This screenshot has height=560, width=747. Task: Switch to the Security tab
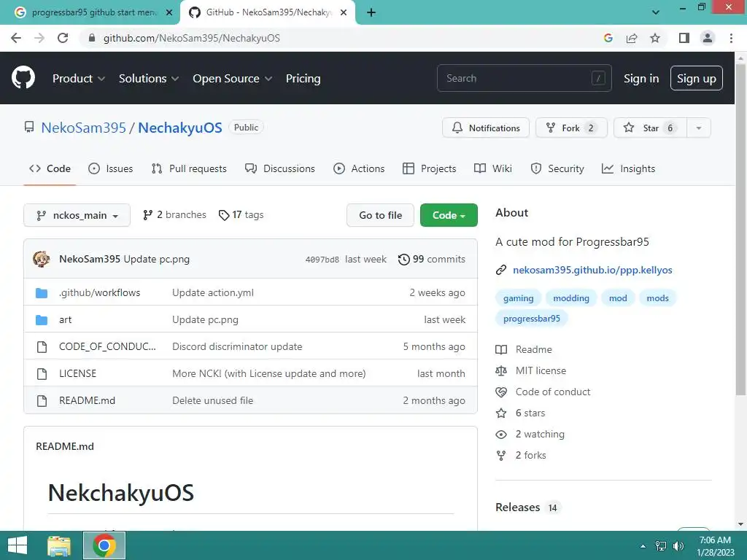pos(557,168)
